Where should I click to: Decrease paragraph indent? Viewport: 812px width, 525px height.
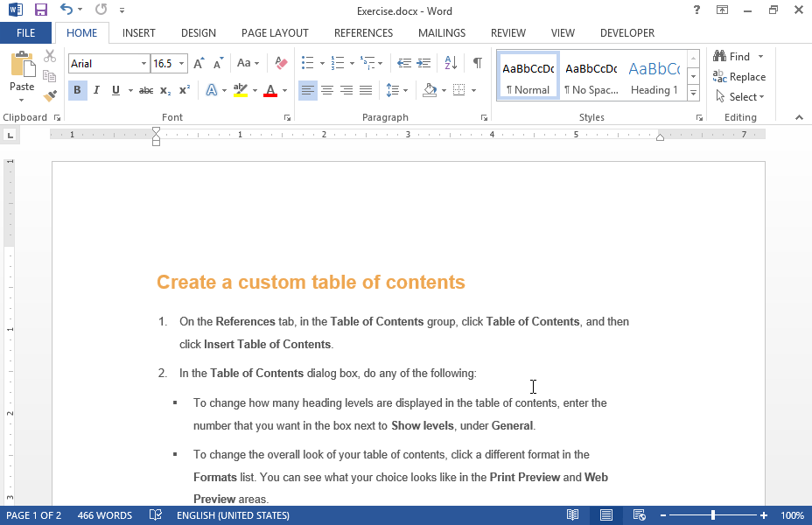(404, 63)
